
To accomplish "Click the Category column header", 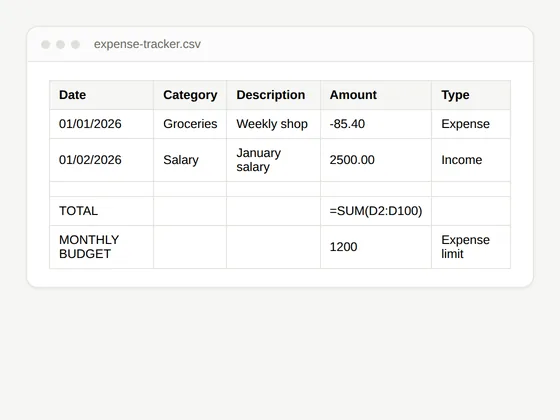I will [x=190, y=95].
